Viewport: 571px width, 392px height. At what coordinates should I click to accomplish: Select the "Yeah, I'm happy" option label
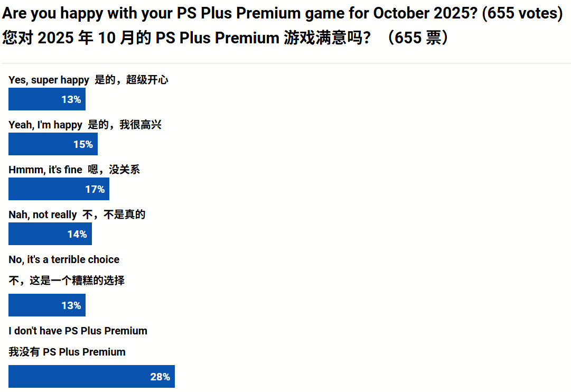(45, 125)
